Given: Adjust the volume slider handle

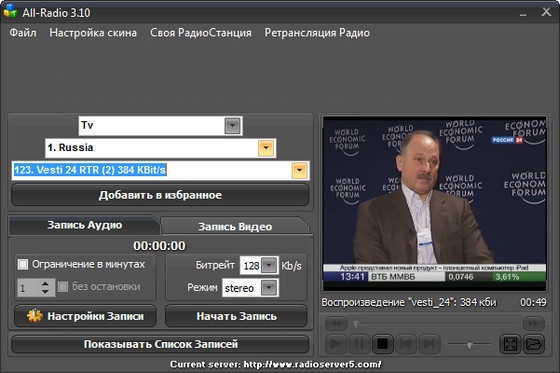Looking at the screenshot, I should click(470, 345).
